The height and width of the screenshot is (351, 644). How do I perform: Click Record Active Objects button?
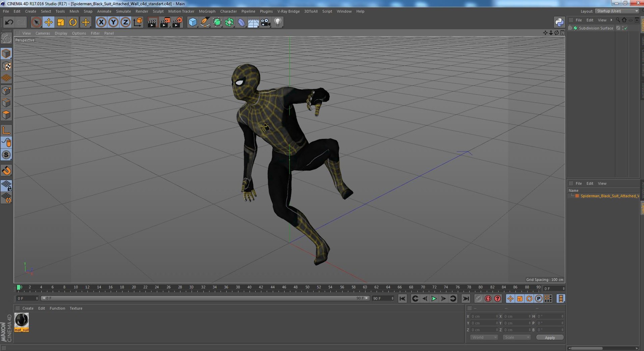click(479, 299)
